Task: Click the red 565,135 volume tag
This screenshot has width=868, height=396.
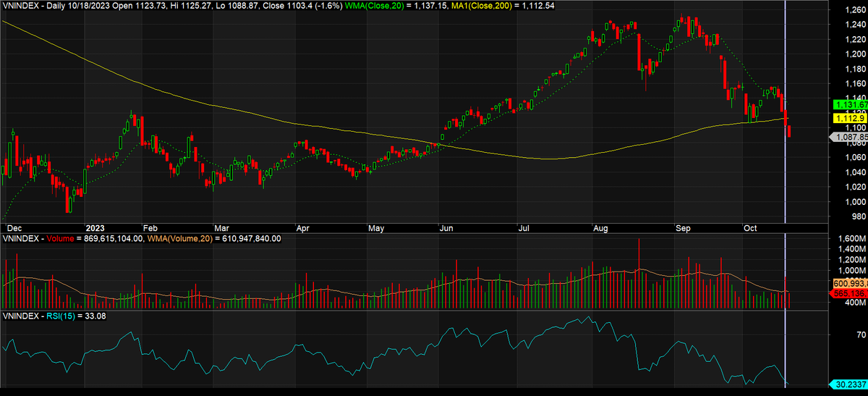Action: pos(848,294)
